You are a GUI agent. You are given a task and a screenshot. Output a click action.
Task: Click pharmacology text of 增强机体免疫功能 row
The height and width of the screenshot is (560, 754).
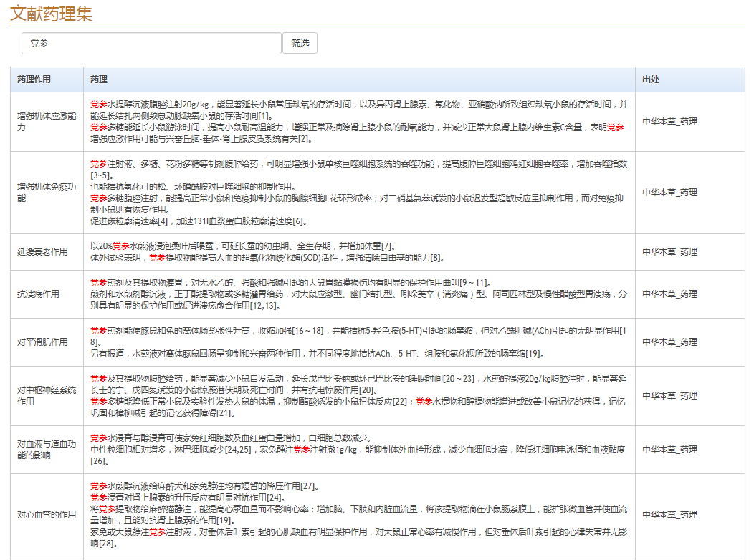point(359,193)
